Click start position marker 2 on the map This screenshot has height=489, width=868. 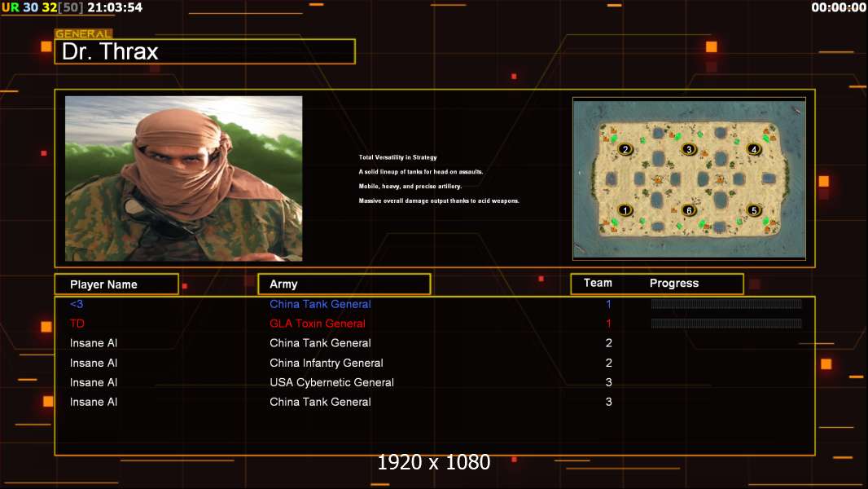[625, 149]
